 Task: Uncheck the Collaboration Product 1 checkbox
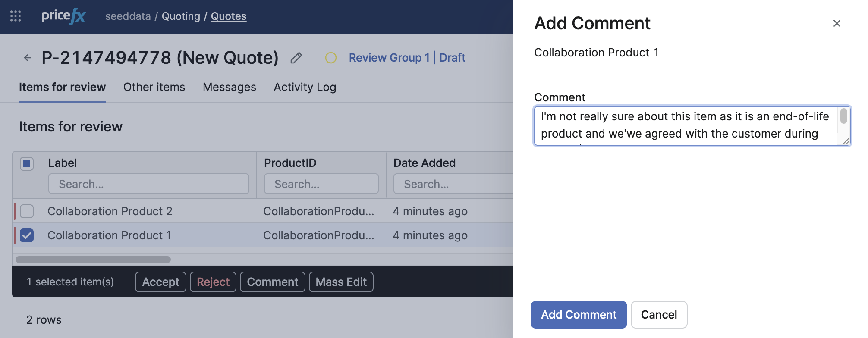click(x=27, y=235)
